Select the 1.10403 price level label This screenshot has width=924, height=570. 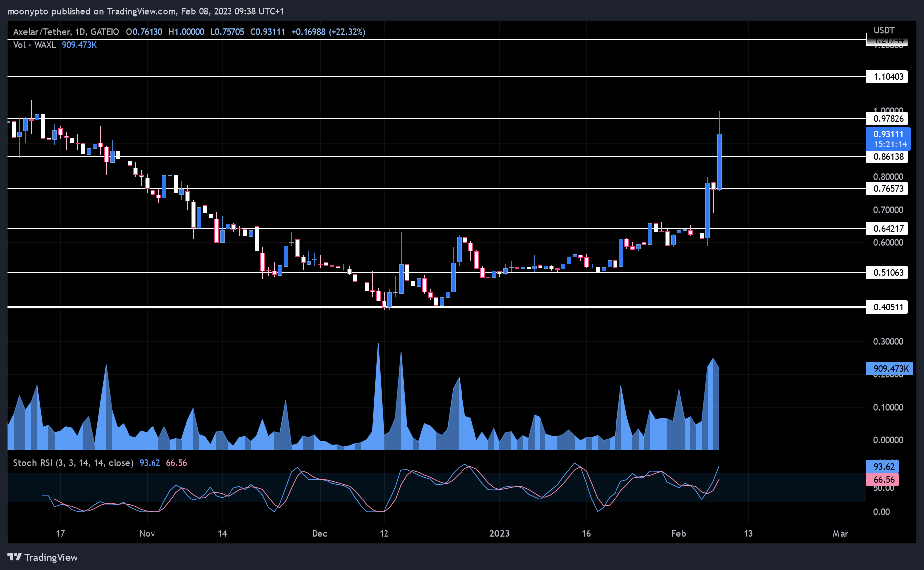point(887,77)
